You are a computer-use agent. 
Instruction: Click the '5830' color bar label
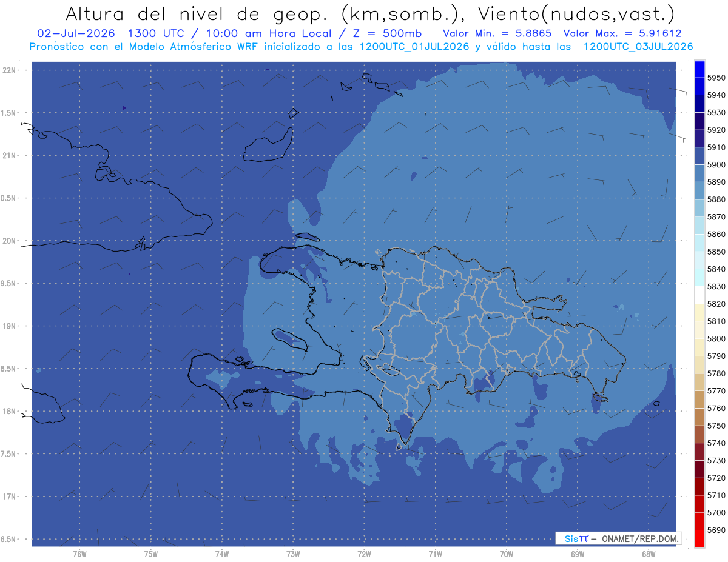pyautogui.click(x=716, y=287)
